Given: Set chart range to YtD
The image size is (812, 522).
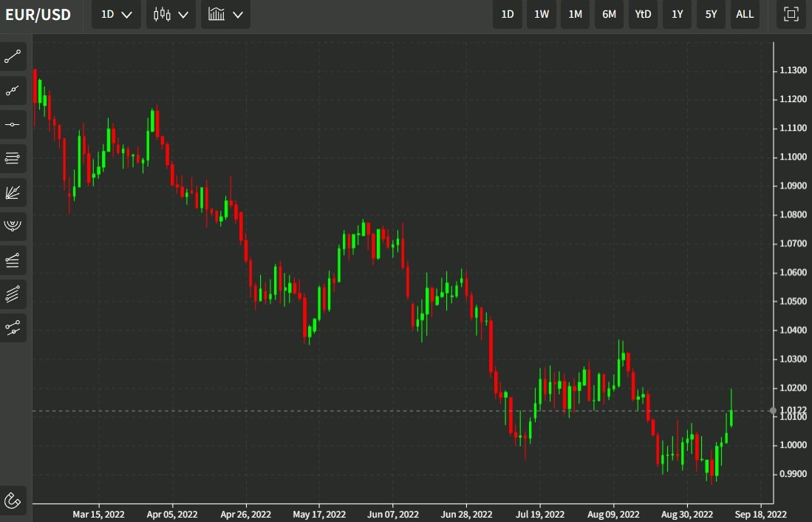Looking at the screenshot, I should 643,14.
